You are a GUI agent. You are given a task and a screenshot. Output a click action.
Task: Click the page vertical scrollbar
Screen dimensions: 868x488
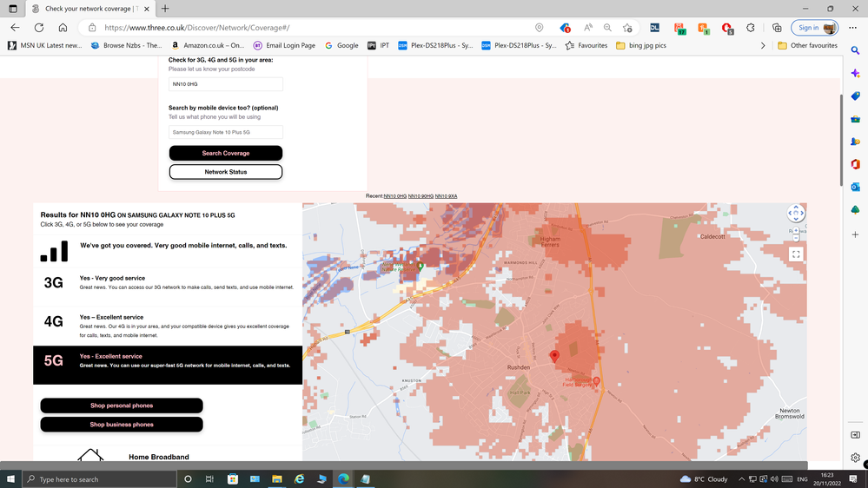click(841, 140)
